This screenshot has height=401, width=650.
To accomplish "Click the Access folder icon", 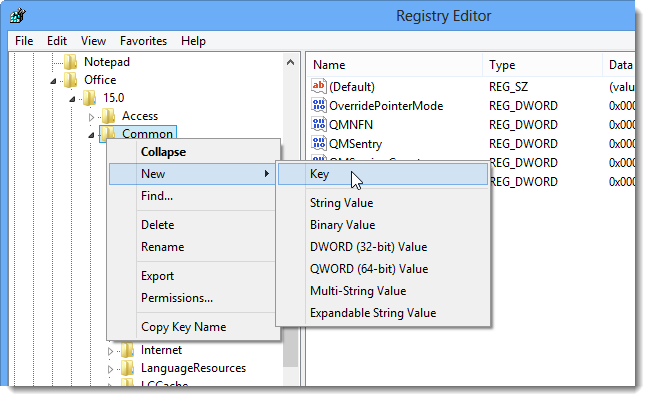I will pyautogui.click(x=109, y=116).
